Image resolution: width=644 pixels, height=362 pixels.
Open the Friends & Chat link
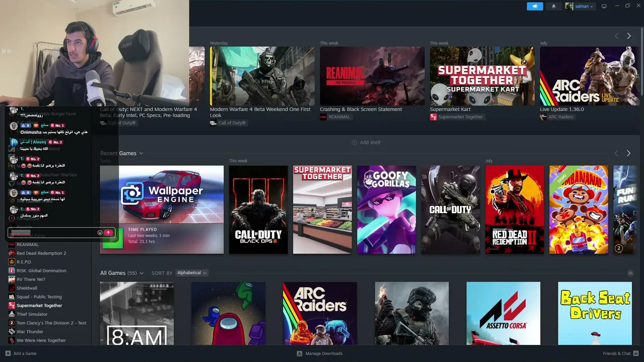coord(617,353)
